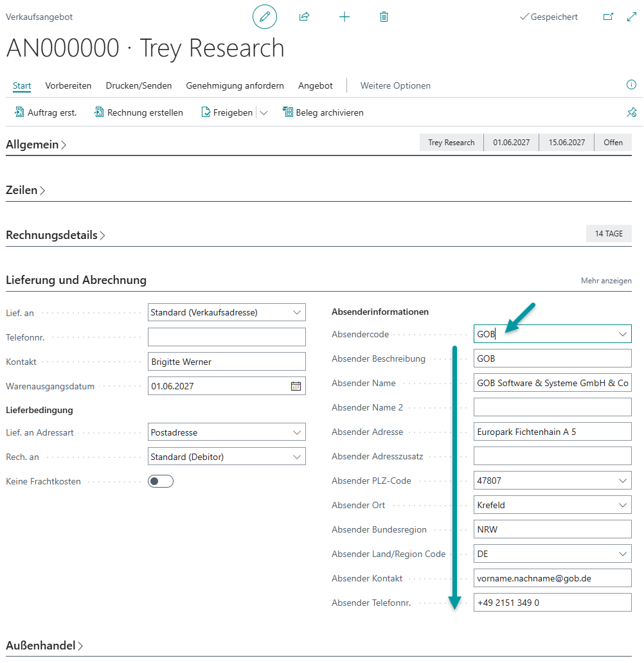The image size is (644, 663).
Task: Open the Drucken/Senden tab
Action: click(139, 85)
